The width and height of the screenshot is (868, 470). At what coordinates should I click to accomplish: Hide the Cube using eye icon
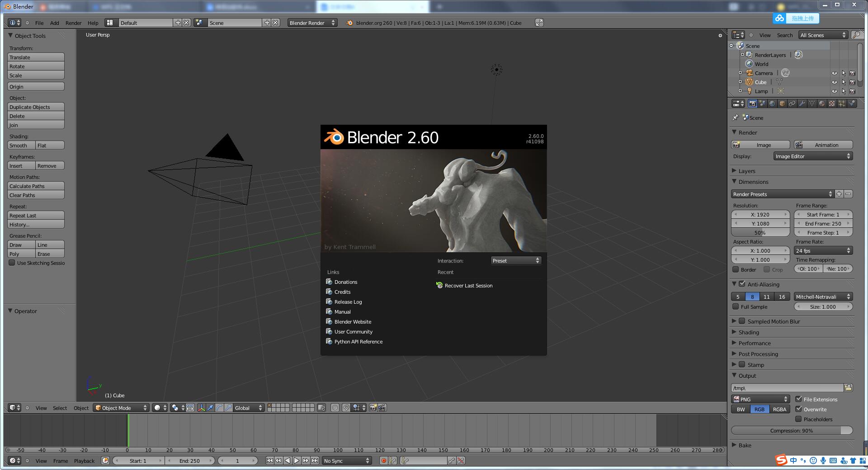click(x=835, y=82)
